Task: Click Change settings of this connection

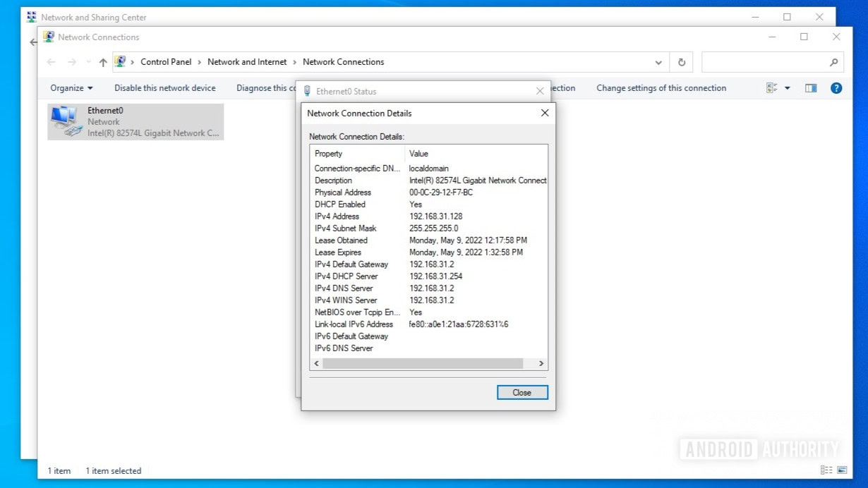Action: pyautogui.click(x=661, y=88)
